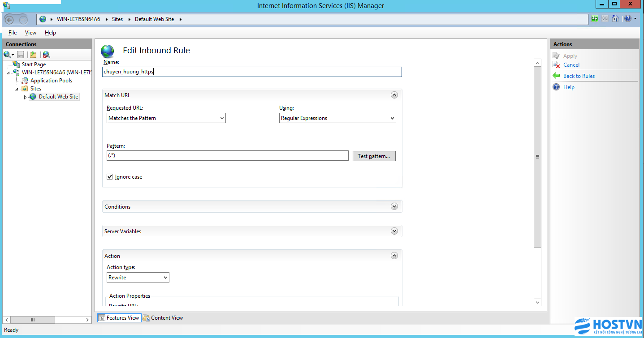
Task: Click the red Cancel icon in Actions pane
Action: click(556, 65)
